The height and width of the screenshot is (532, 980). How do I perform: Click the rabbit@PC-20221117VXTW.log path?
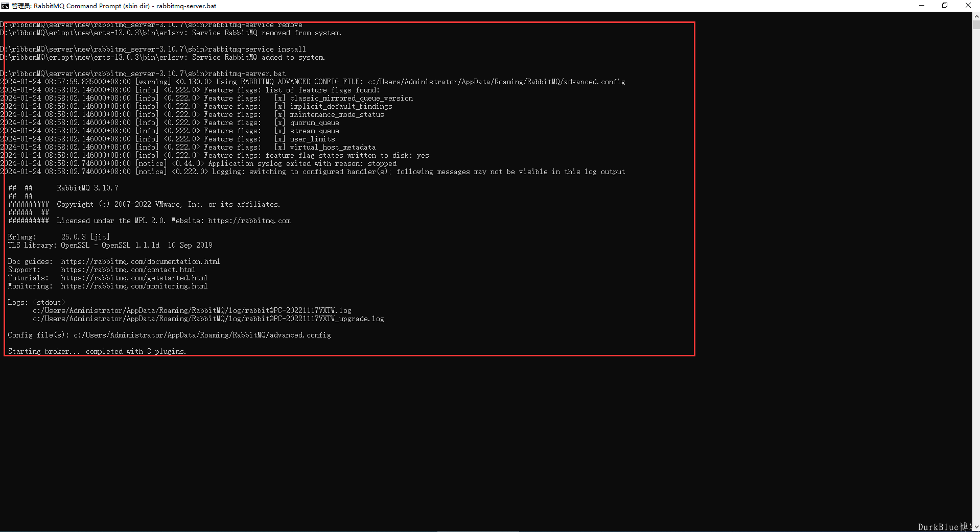pos(192,311)
